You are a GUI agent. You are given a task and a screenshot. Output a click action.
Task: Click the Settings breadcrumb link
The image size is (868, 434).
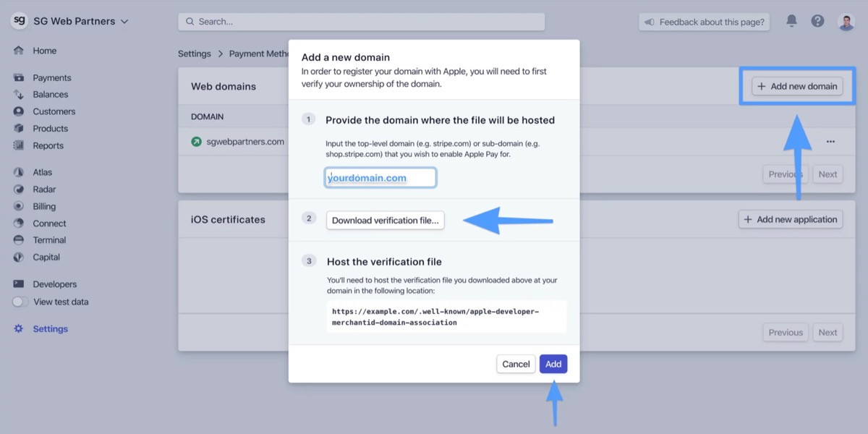click(x=194, y=54)
